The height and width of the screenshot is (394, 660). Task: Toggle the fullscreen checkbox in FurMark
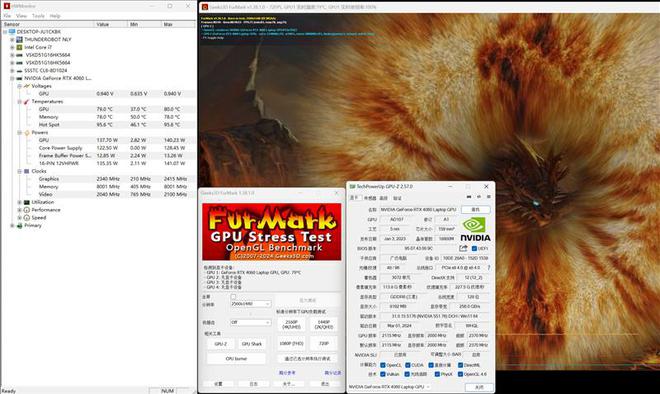(233, 297)
